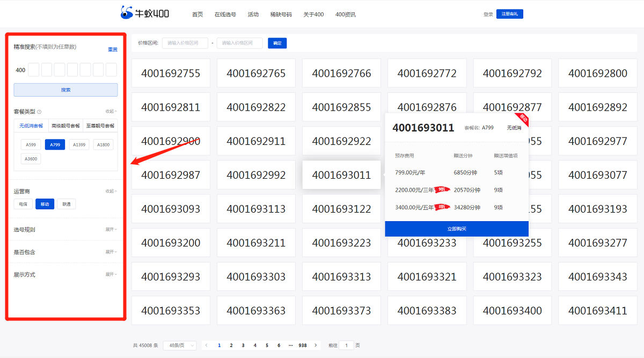The image size is (644, 358).
Task: Expand the 选号规则 section
Action: coord(111,229)
